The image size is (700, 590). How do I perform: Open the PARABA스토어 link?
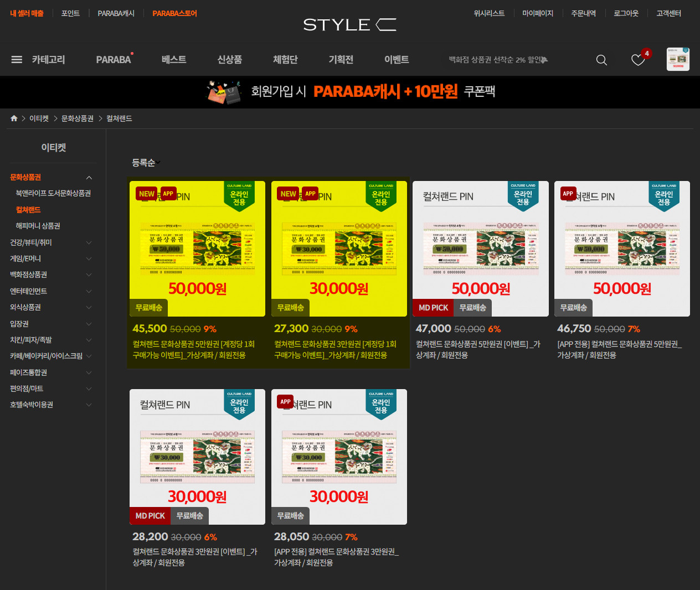point(174,13)
